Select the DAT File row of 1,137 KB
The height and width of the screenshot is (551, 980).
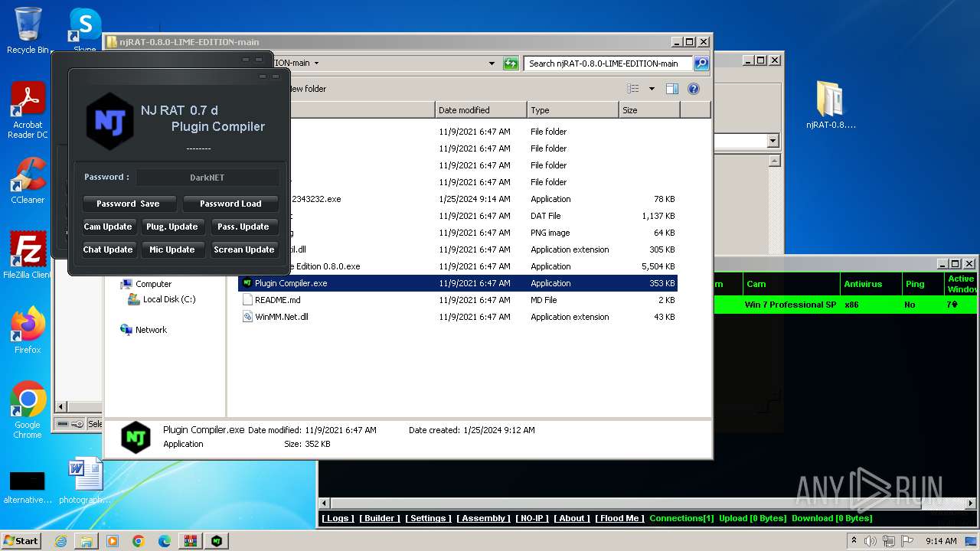coord(458,216)
